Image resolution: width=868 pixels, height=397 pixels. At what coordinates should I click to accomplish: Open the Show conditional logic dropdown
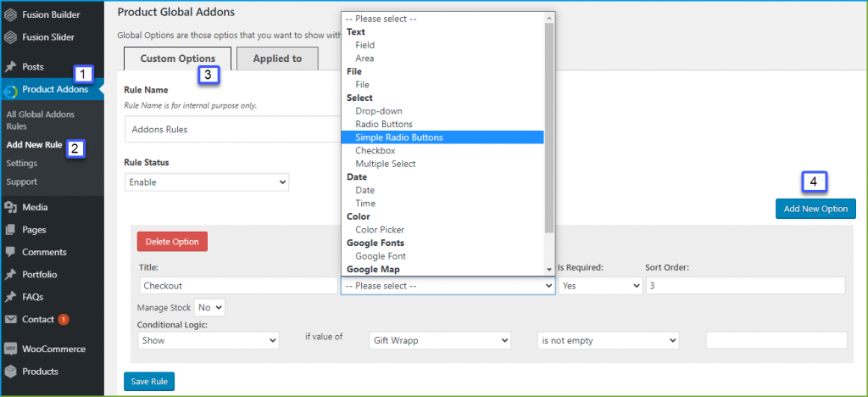[209, 340]
